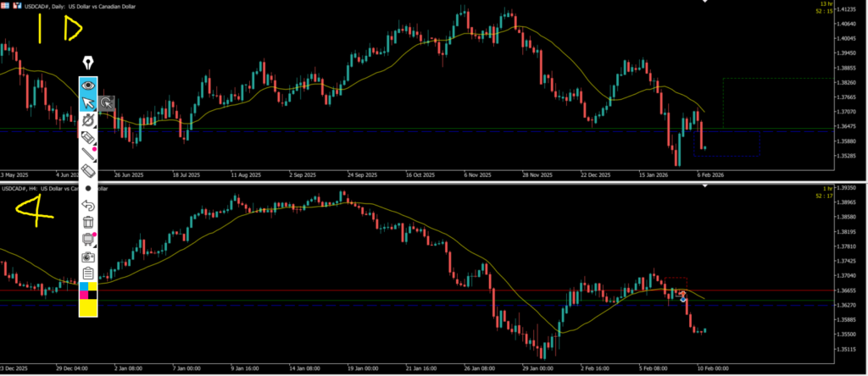
Task: Select the pencil drawing tool
Action: point(88,155)
